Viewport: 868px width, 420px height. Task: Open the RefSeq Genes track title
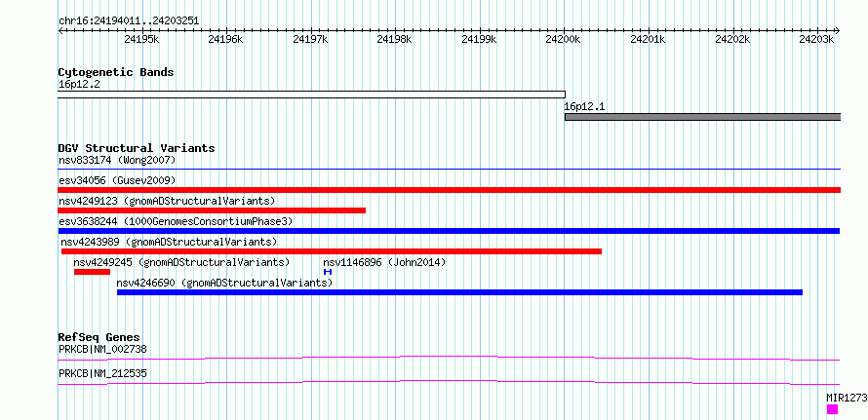point(99,337)
